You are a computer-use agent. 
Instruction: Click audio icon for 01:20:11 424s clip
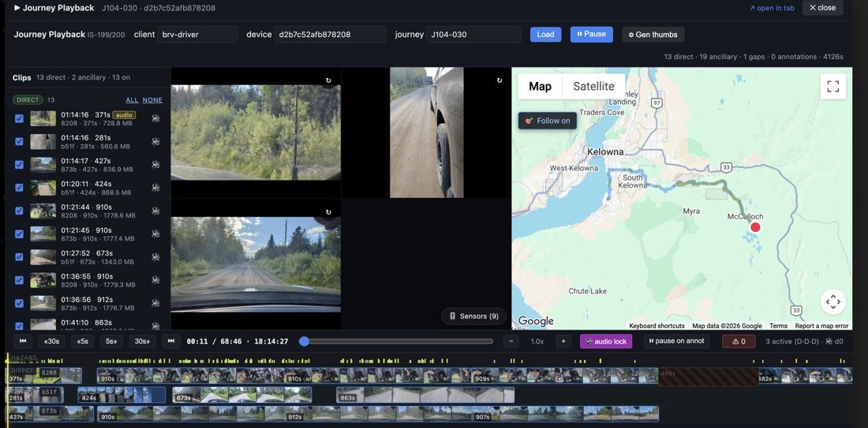coord(155,188)
